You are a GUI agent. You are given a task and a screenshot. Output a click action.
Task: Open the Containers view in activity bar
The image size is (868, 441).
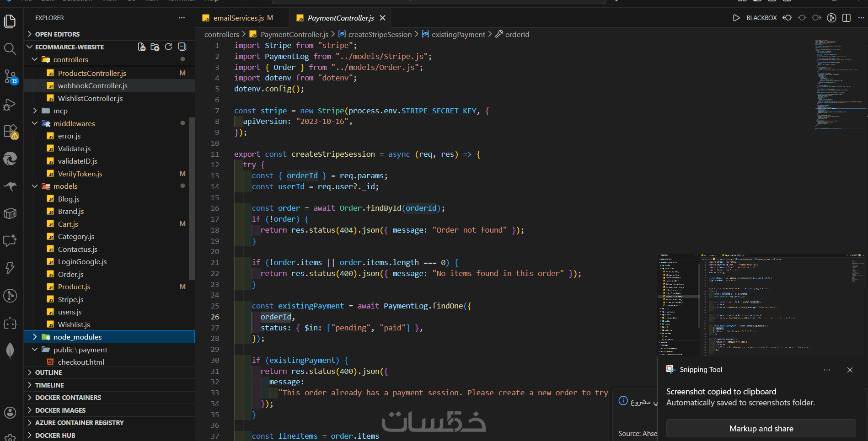click(10, 213)
